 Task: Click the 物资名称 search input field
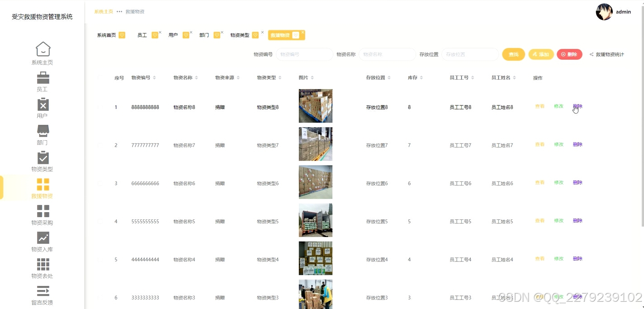387,54
